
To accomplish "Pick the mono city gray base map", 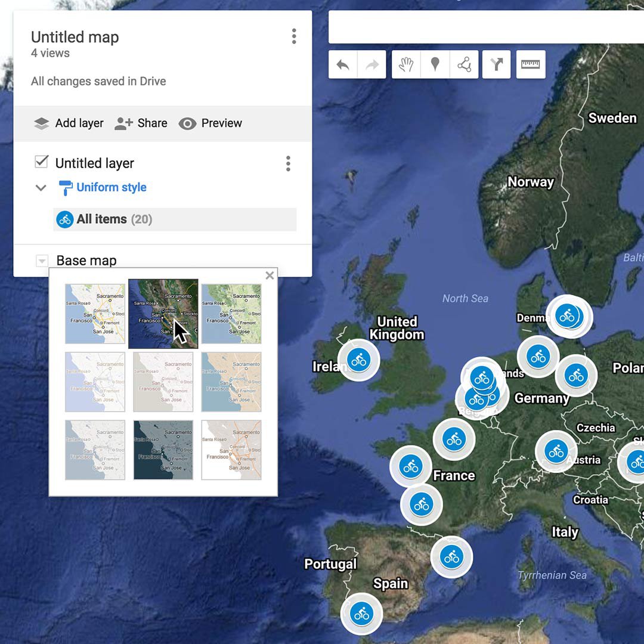I will [x=163, y=382].
